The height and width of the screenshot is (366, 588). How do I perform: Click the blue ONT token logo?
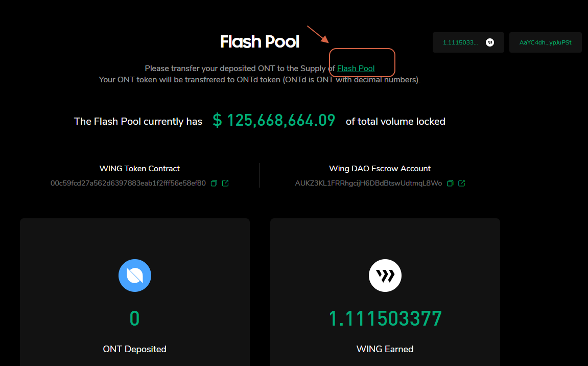point(135,276)
